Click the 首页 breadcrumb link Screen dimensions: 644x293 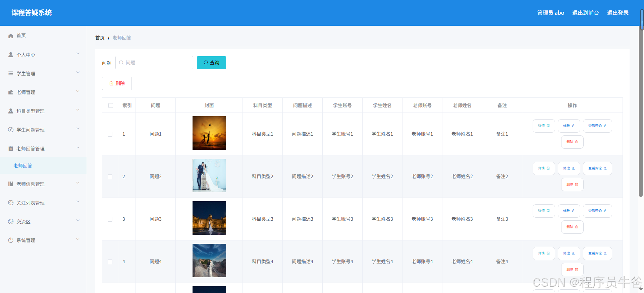pyautogui.click(x=100, y=38)
